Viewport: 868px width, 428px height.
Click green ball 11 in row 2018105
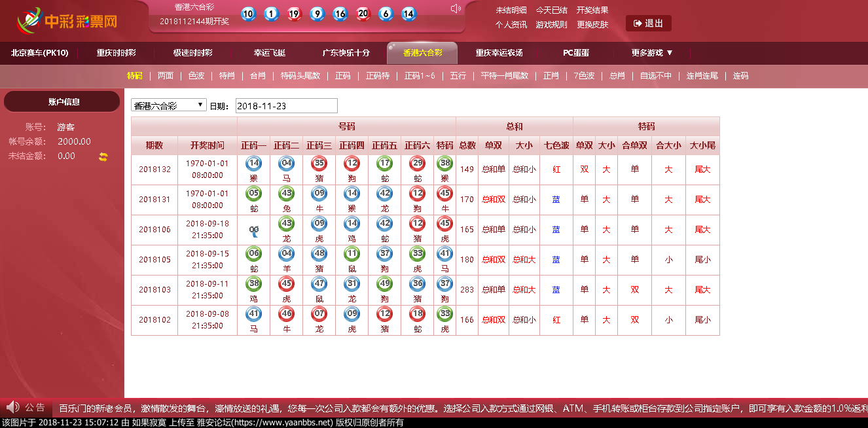point(352,254)
